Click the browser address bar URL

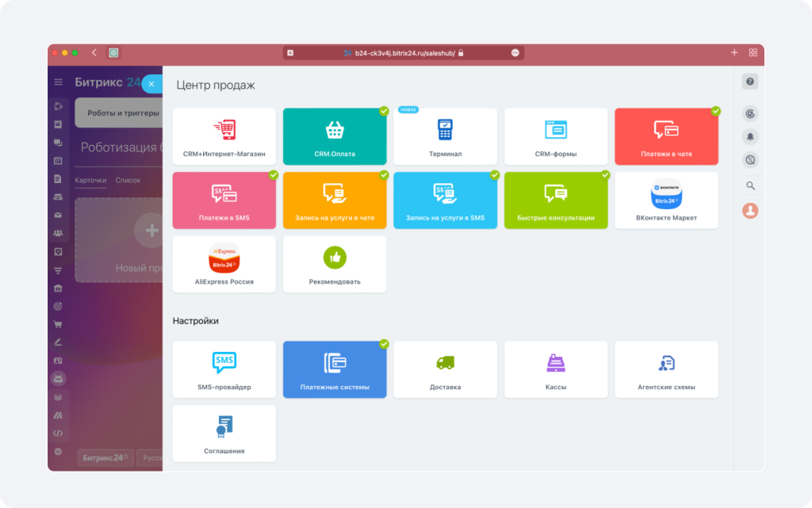coord(404,53)
